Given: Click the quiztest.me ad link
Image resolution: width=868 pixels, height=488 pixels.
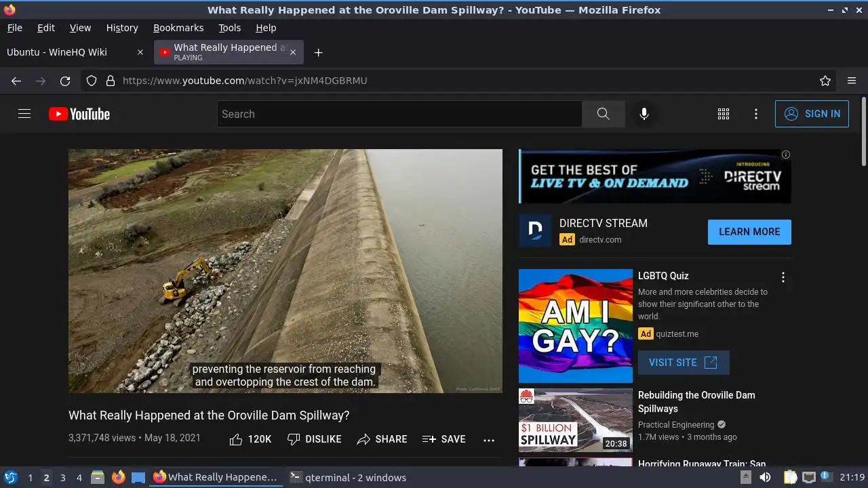Looking at the screenshot, I should pyautogui.click(x=677, y=333).
